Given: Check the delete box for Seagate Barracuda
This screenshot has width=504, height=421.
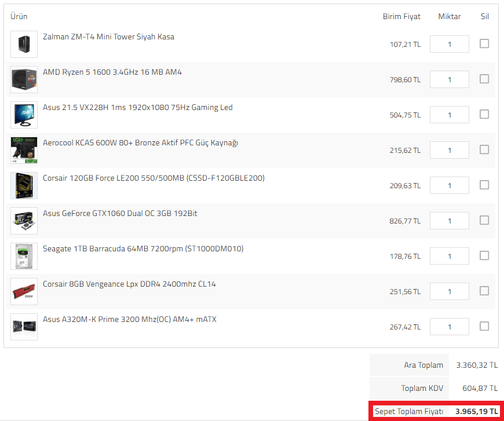Looking at the screenshot, I should point(484,255).
